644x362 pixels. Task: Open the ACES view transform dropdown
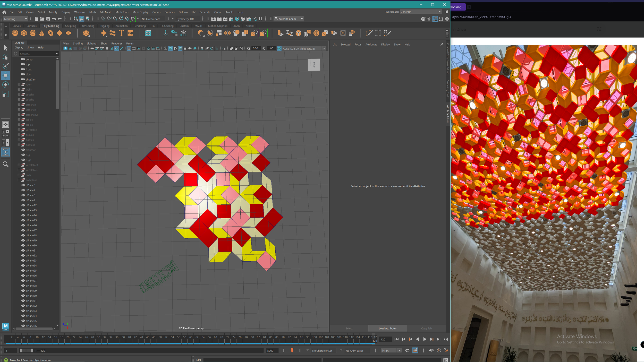click(x=324, y=48)
